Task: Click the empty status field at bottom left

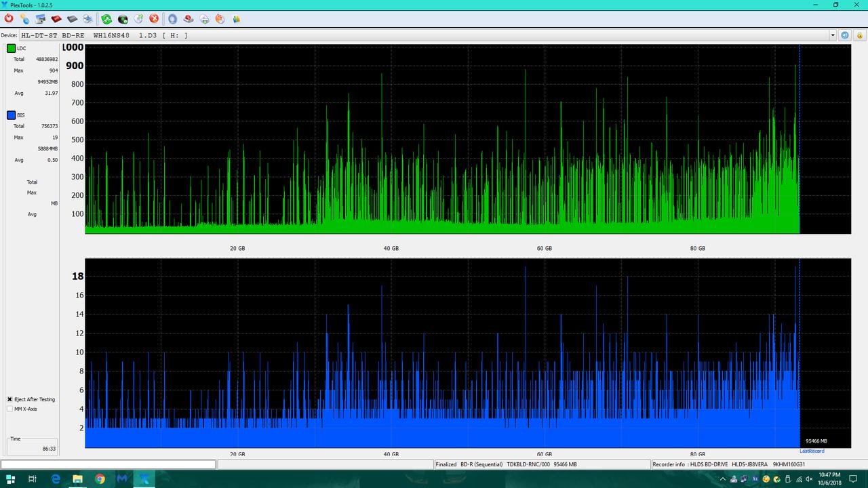Action: click(x=108, y=464)
